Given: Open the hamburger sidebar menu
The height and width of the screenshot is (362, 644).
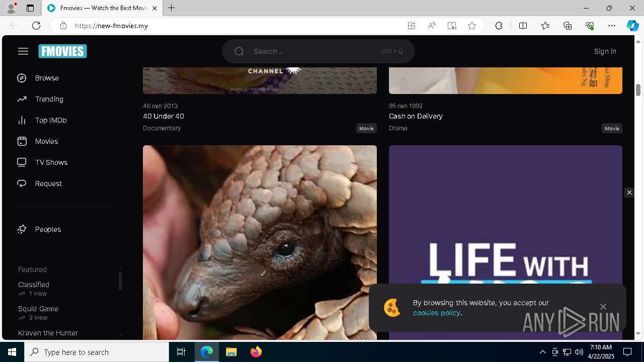Looking at the screenshot, I should point(23,51).
